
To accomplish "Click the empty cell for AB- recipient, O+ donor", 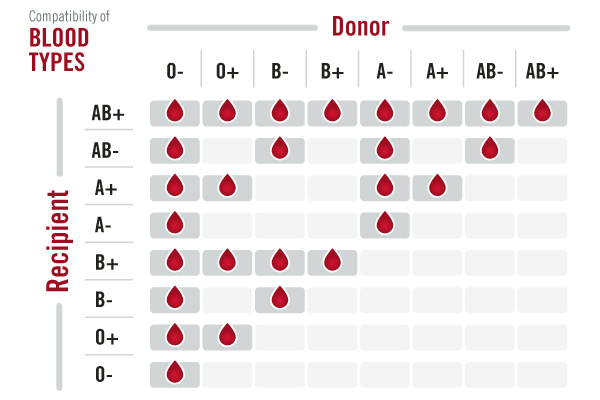I will (227, 150).
